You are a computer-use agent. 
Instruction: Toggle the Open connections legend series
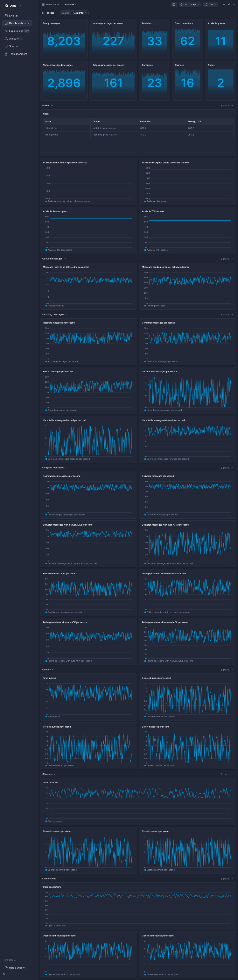(x=56, y=925)
